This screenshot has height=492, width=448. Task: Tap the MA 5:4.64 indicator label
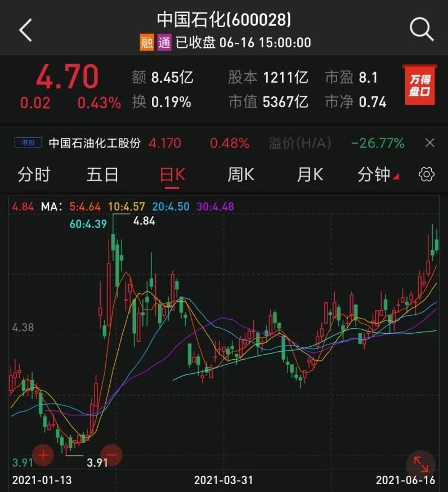85,207
